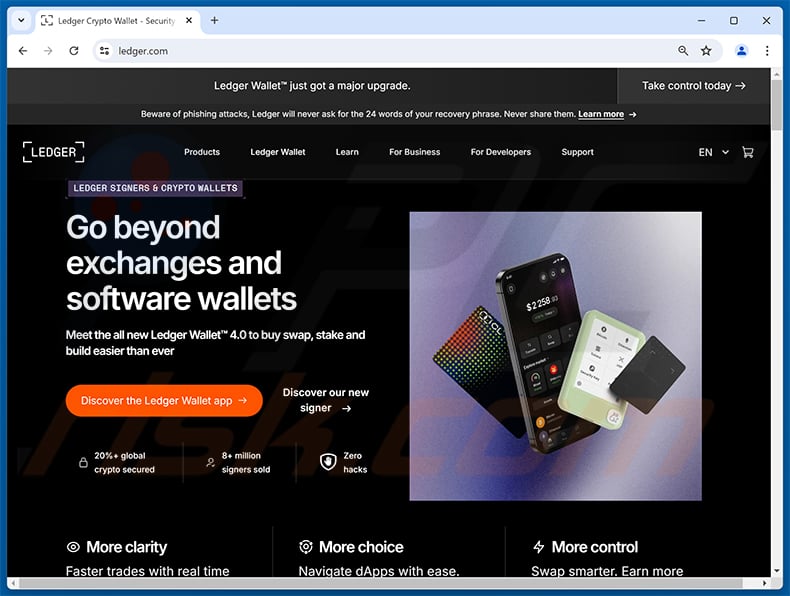
Task: Click '20%+ global crypto secured' text
Action: pyautogui.click(x=124, y=462)
